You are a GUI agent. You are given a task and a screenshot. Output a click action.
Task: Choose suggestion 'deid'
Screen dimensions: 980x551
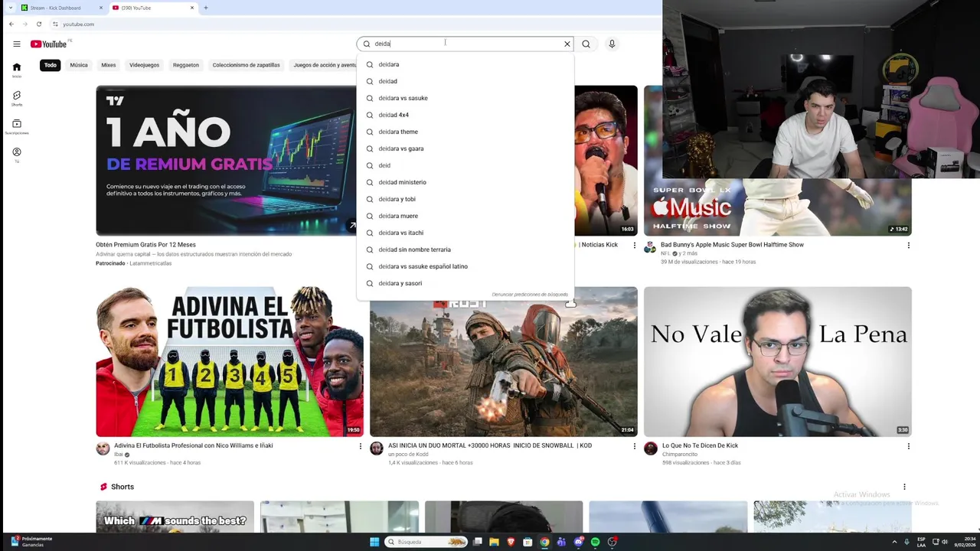point(465,165)
